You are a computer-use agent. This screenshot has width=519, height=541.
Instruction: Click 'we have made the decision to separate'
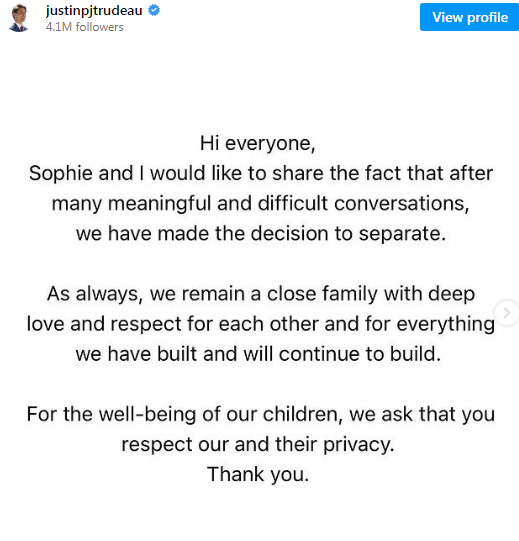click(x=261, y=234)
